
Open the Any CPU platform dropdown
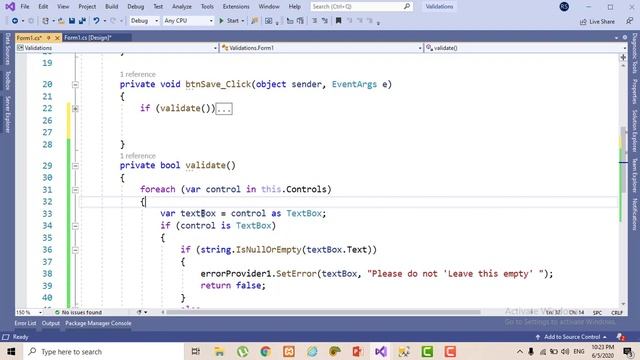pos(188,20)
